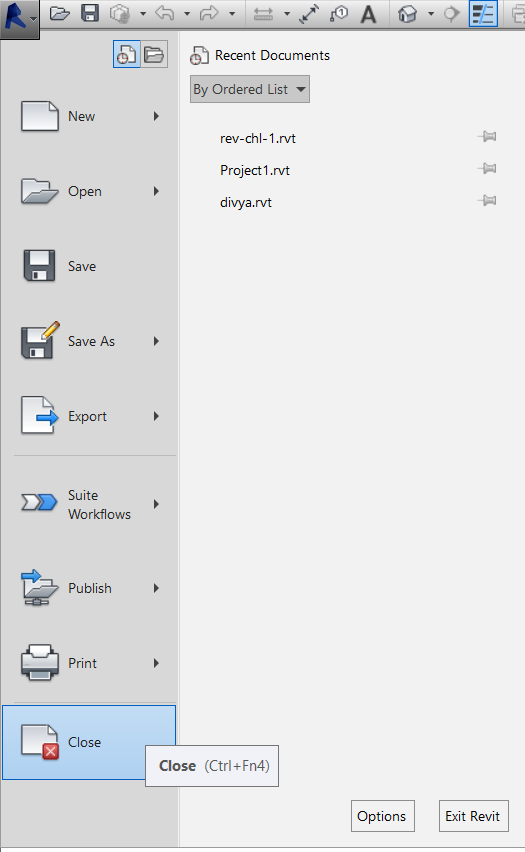Click the Undo arrow in toolbar

coord(164,13)
